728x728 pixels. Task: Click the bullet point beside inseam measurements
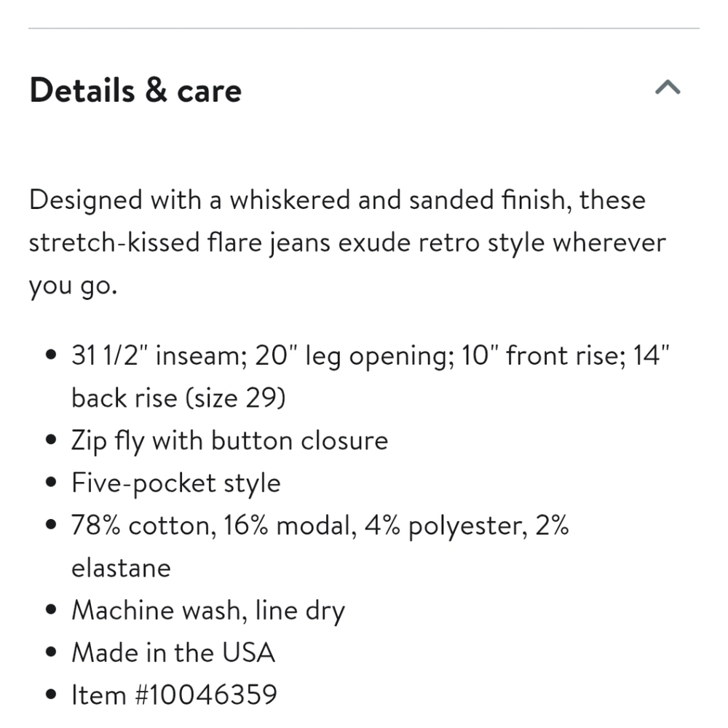pyautogui.click(x=51, y=356)
